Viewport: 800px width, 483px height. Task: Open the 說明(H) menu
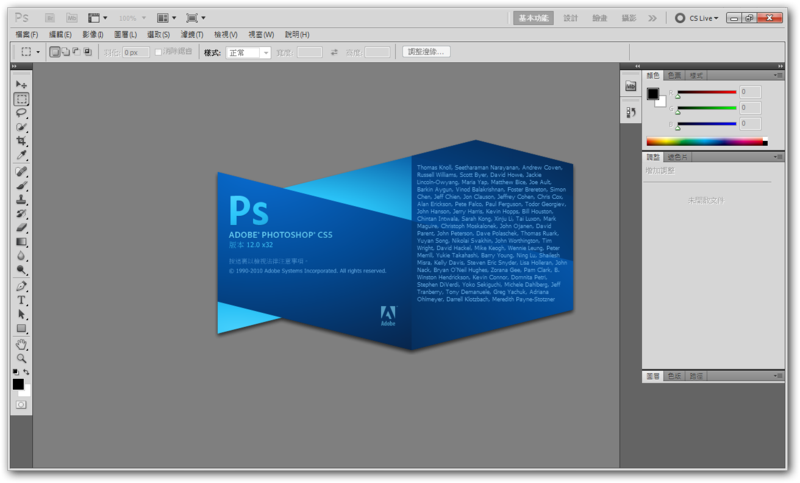(x=297, y=35)
